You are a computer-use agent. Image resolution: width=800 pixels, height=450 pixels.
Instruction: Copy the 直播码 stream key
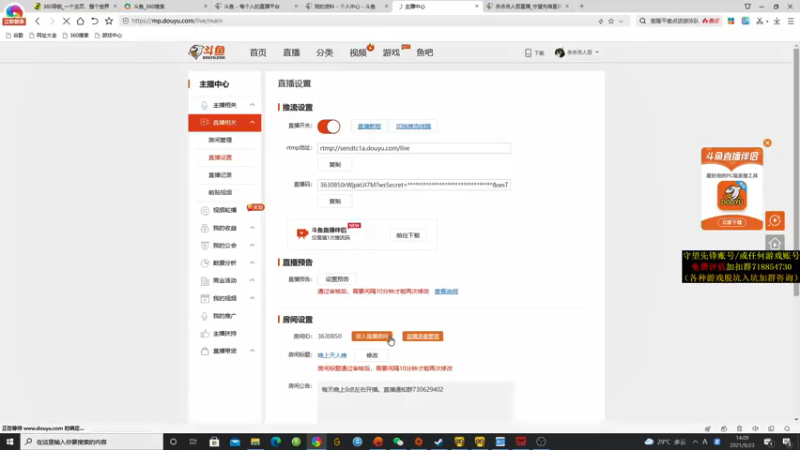point(335,202)
